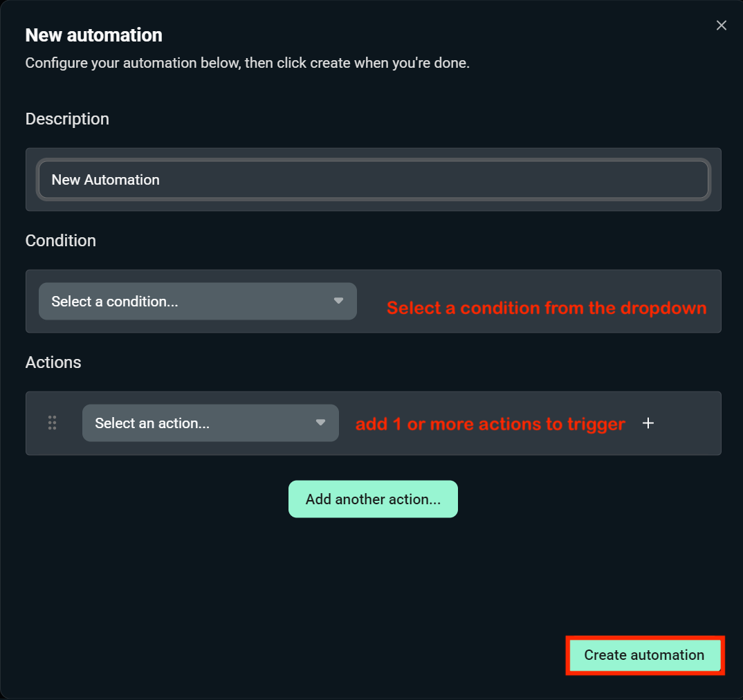Click the empty area below the Create automation row
This screenshot has width=743, height=700.
(374, 686)
